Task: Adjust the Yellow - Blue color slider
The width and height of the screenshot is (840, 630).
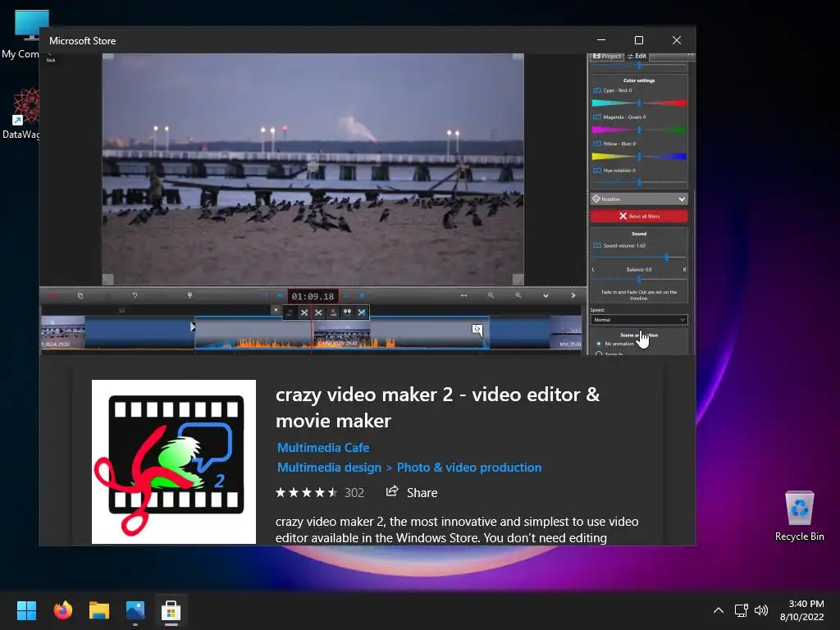Action: click(638, 157)
